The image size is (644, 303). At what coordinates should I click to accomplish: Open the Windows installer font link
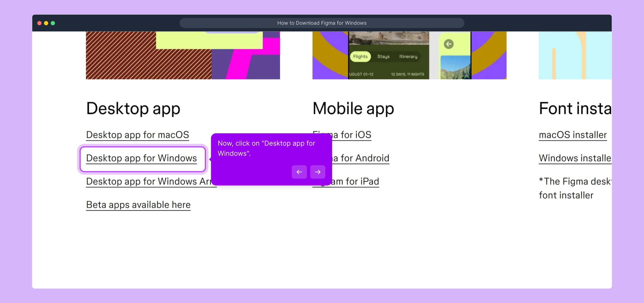(x=574, y=158)
